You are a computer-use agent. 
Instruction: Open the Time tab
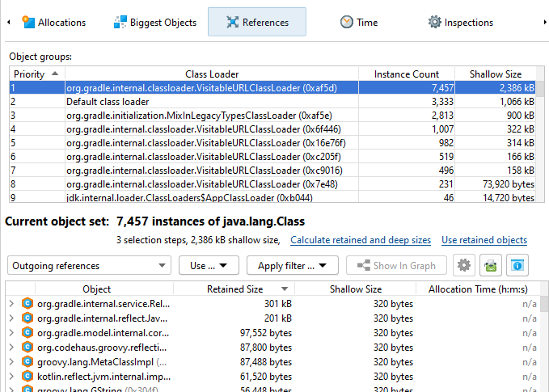359,22
